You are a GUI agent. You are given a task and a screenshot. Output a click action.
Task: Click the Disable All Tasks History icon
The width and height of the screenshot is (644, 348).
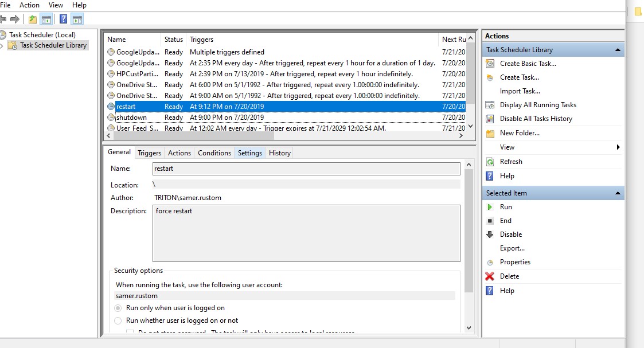click(490, 119)
